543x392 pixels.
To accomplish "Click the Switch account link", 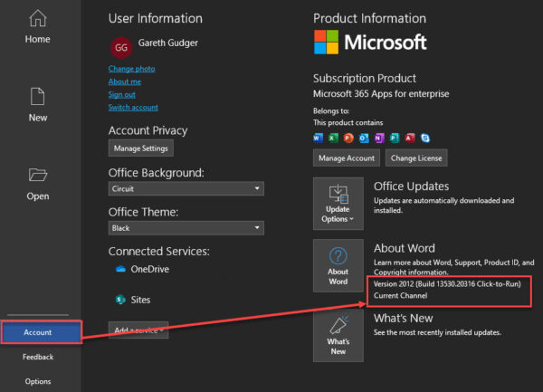I will (133, 107).
